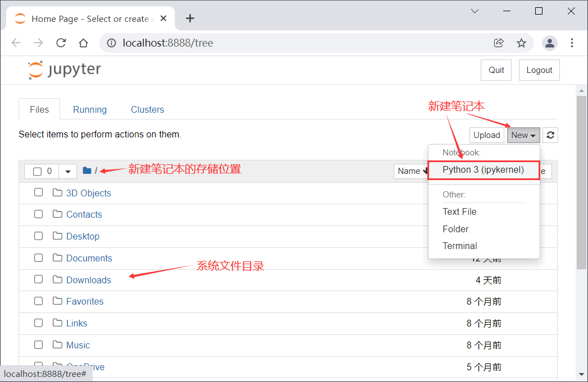Screen dimensions: 588x382
Task: Click the folder breadcrumb icon in path bar
Action: [x=87, y=170]
